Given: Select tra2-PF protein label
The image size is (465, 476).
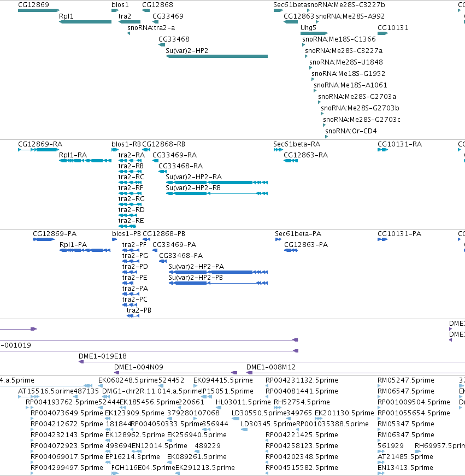Looking at the screenshot, I should tap(134, 245).
